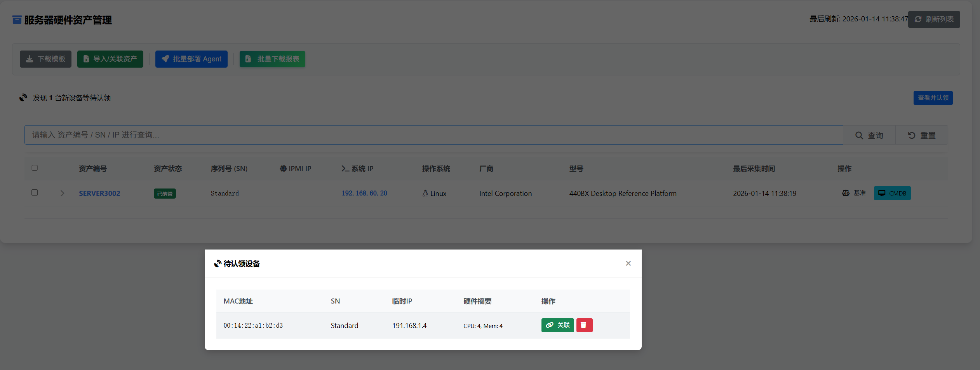This screenshot has width=980, height=370.
Task: Click the batch download report icon
Action: coord(248,59)
